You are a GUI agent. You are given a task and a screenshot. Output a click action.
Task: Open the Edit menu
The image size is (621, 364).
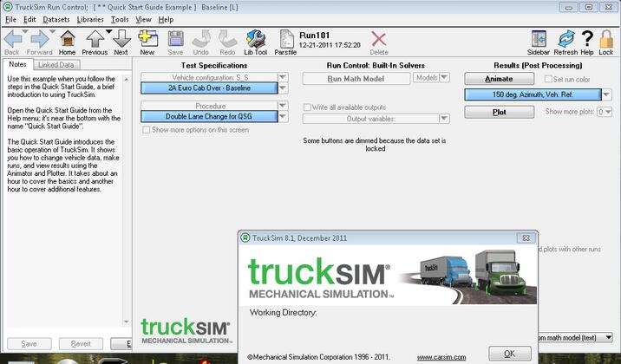(29, 19)
